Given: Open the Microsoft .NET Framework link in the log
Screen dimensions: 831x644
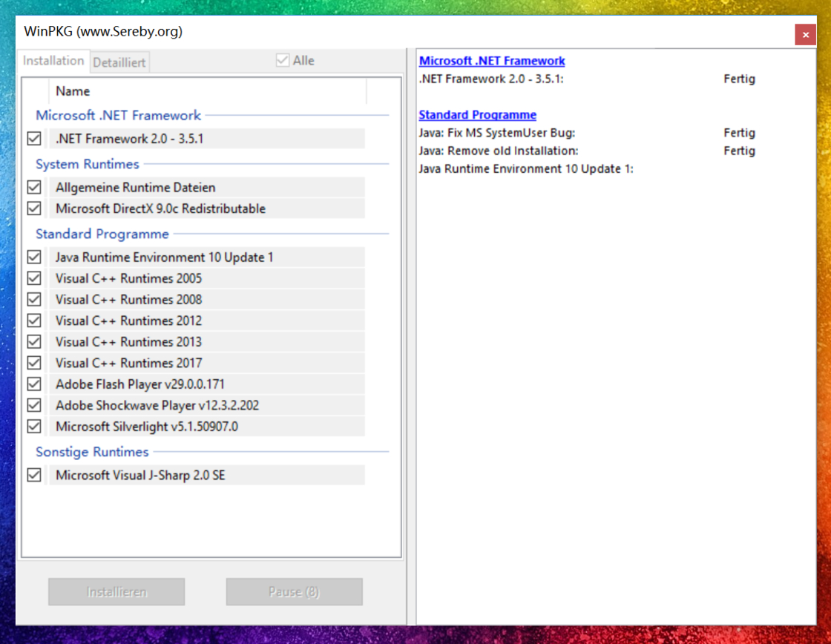Looking at the screenshot, I should pyautogui.click(x=492, y=61).
